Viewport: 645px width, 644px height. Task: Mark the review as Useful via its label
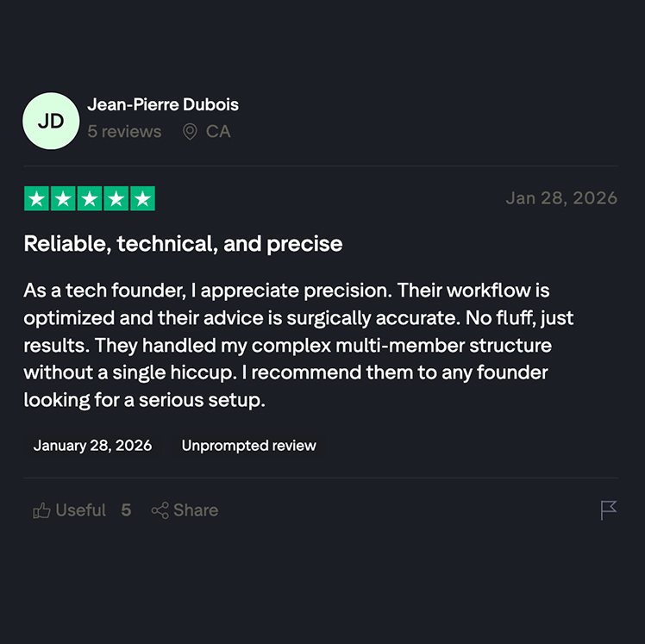point(80,510)
